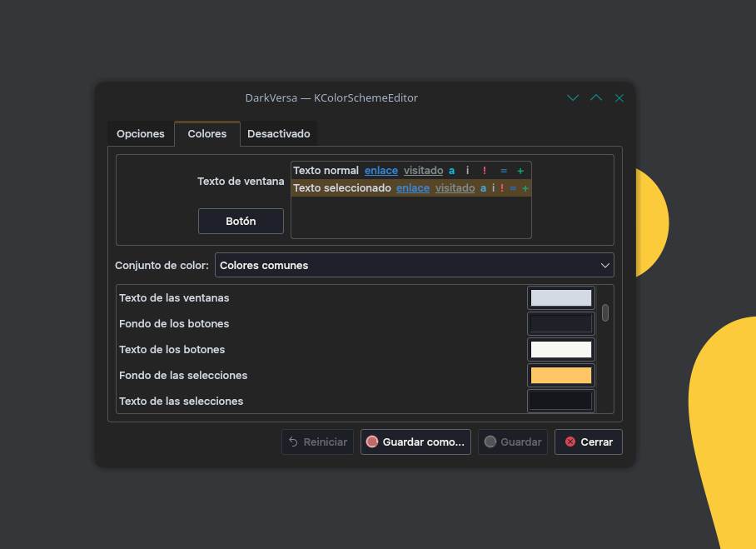756x549 pixels.
Task: Click 'enlace' link in Texto normal row
Action: click(380, 170)
